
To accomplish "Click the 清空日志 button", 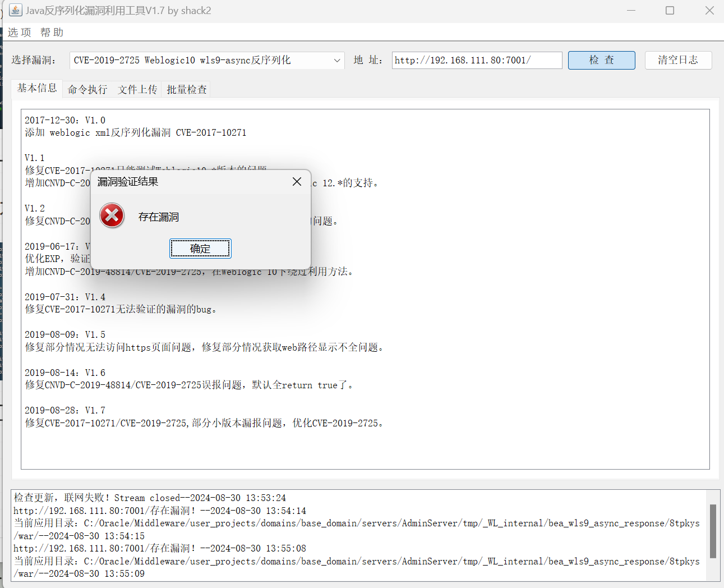I will pyautogui.click(x=678, y=60).
